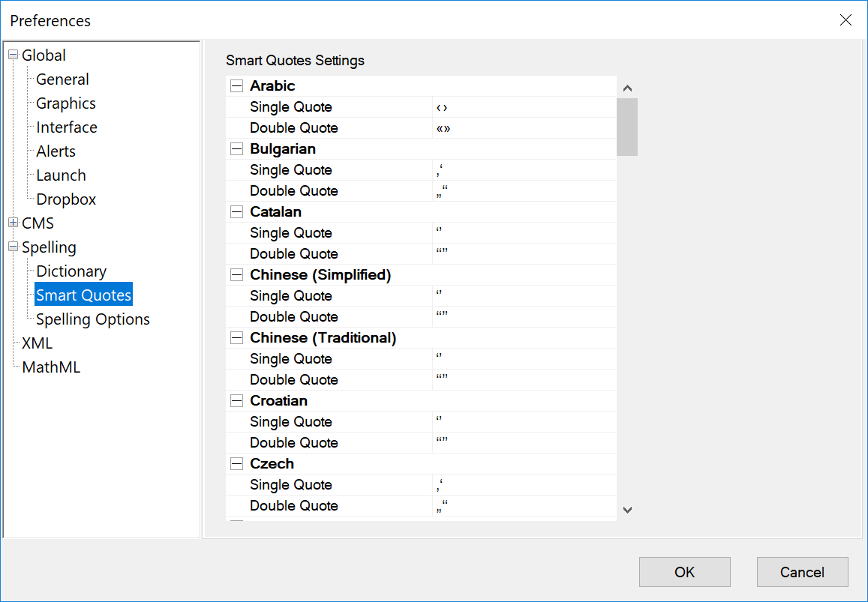868x602 pixels.
Task: Collapse the Catalan quotes section
Action: tap(236, 211)
